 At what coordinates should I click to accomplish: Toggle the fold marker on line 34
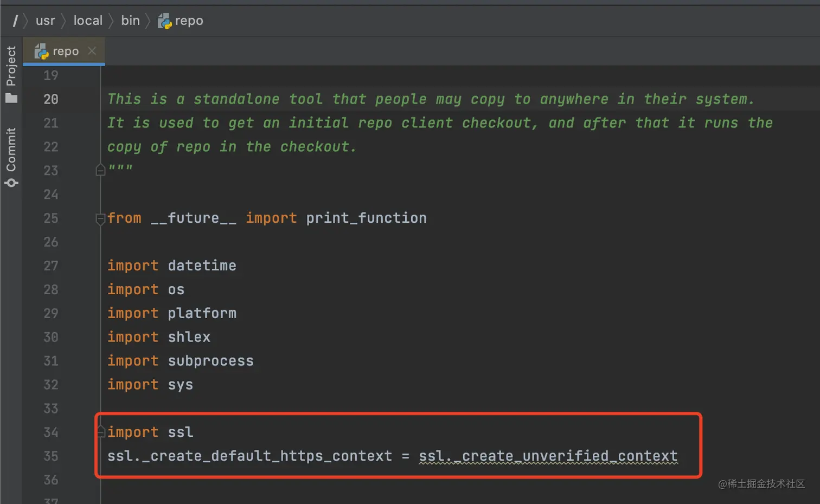pos(100,432)
